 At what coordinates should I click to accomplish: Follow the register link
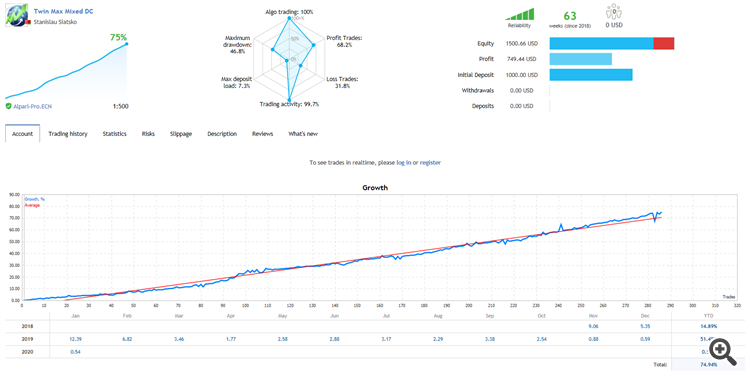tap(430, 163)
